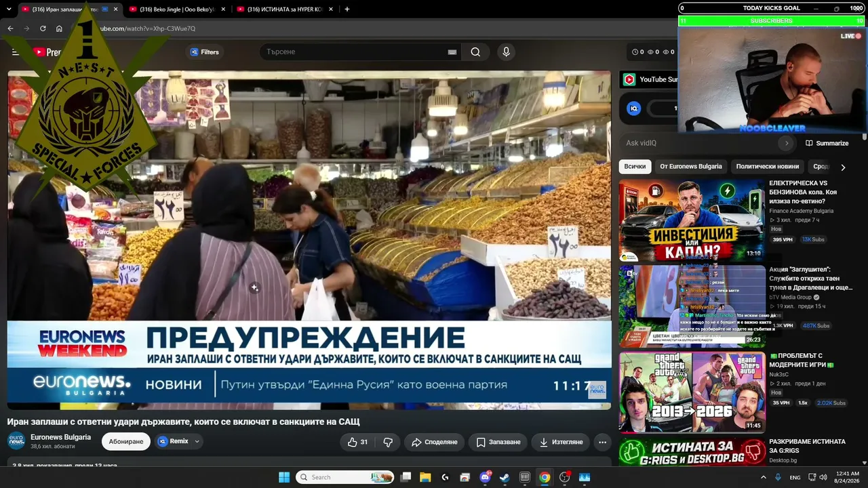Close the Beko Jingle tab
The height and width of the screenshot is (488, 868).
pos(224,9)
